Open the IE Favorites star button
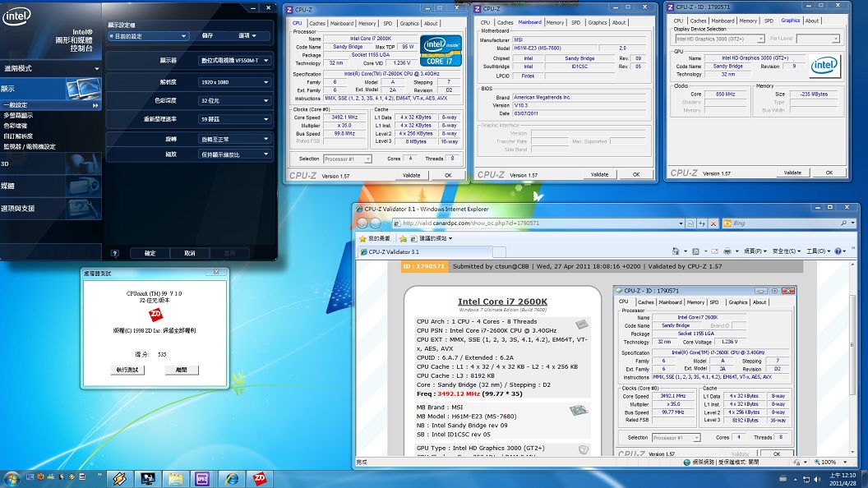868x488 pixels. click(x=375, y=238)
